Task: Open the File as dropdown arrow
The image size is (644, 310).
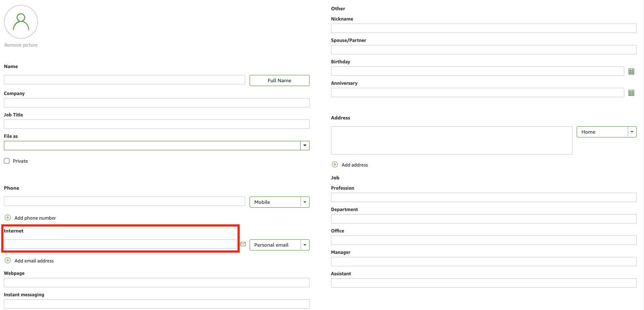Action: (304, 146)
